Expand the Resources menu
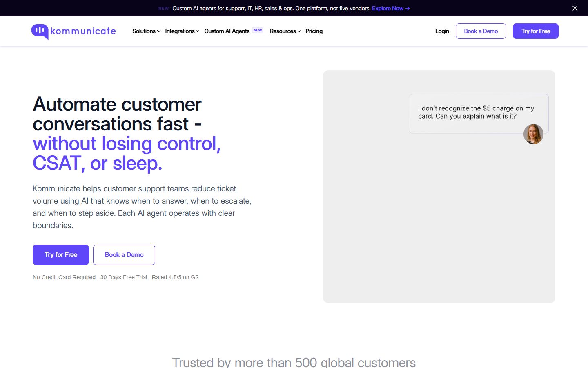The width and height of the screenshot is (588, 368). (x=285, y=31)
